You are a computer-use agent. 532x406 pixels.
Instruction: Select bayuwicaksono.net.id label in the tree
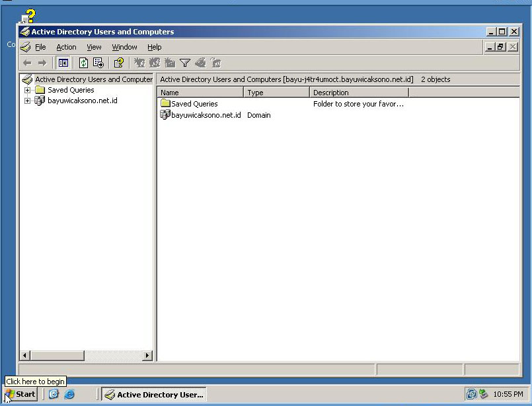pyautogui.click(x=83, y=101)
